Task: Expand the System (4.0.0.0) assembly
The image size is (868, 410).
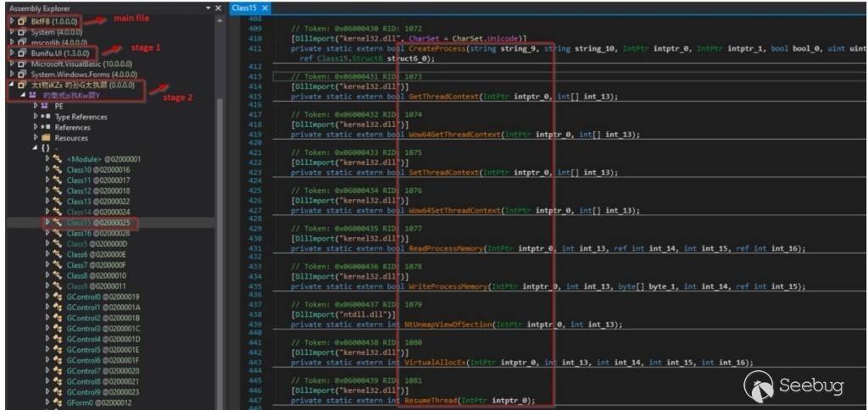Action: tap(11, 30)
